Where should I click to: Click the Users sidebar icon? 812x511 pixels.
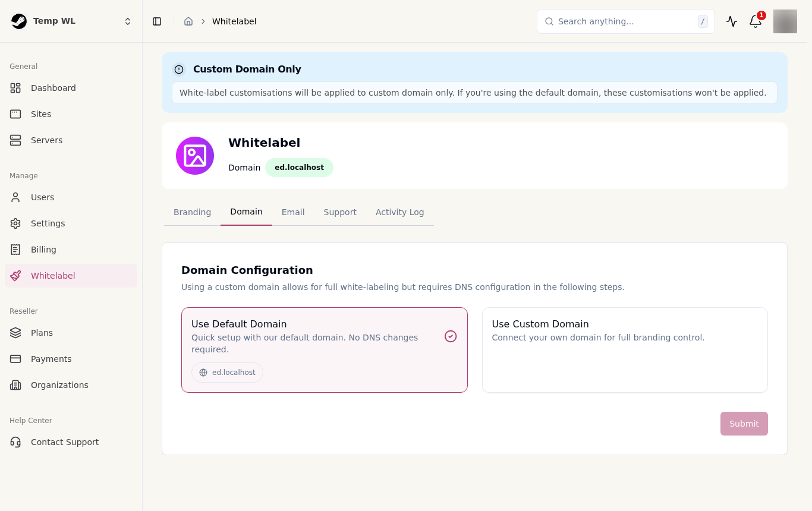point(15,197)
